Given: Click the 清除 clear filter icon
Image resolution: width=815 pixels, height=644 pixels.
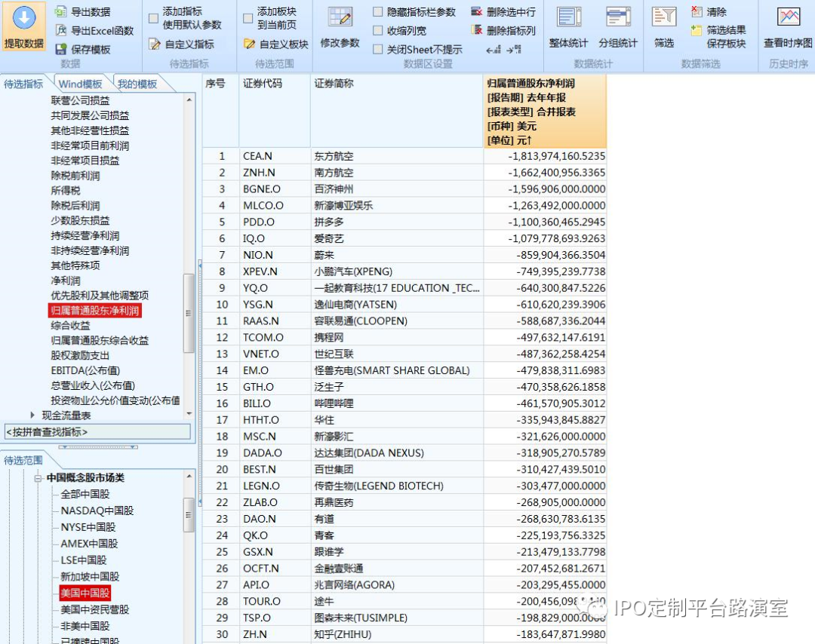Looking at the screenshot, I should click(697, 11).
